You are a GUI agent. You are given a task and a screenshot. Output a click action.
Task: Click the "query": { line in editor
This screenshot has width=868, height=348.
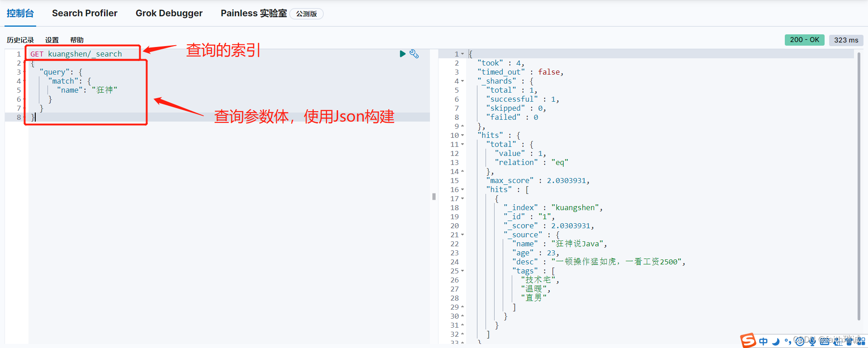click(x=61, y=72)
